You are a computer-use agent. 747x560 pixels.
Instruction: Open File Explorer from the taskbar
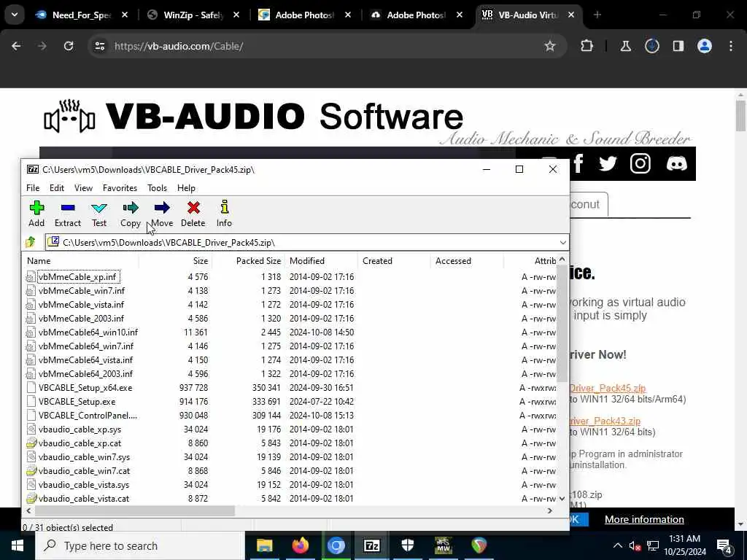click(x=264, y=545)
